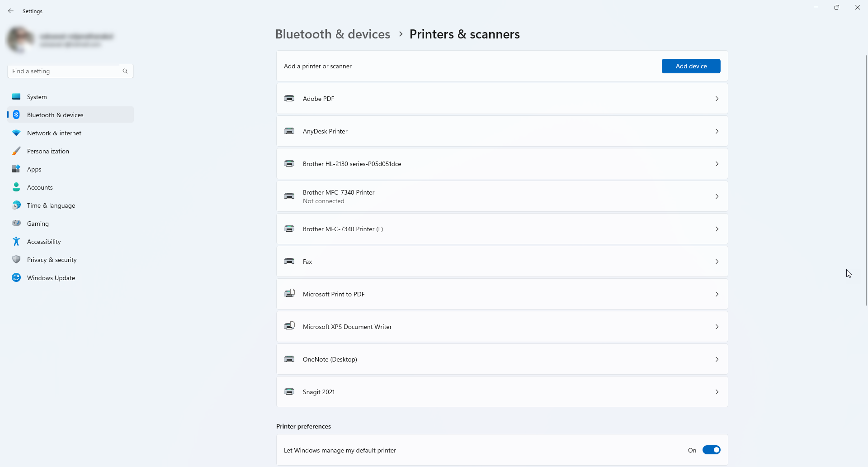Image resolution: width=868 pixels, height=467 pixels.
Task: Click the Microsoft XPS Document Writer icon
Action: [289, 326]
